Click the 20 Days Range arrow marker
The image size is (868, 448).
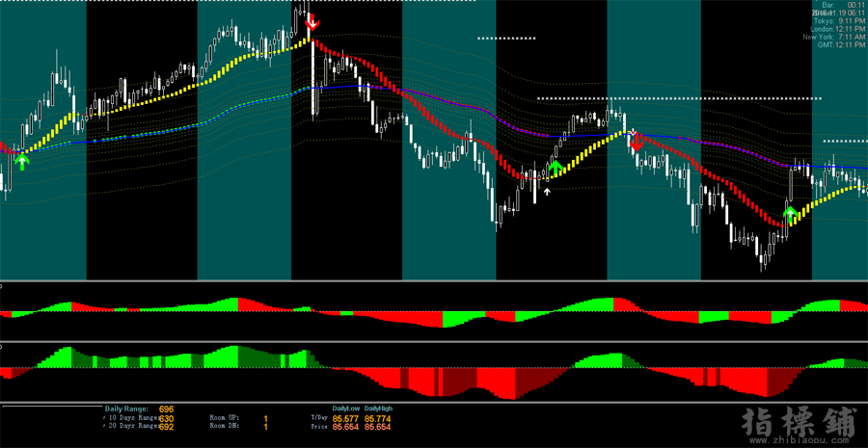tap(105, 426)
